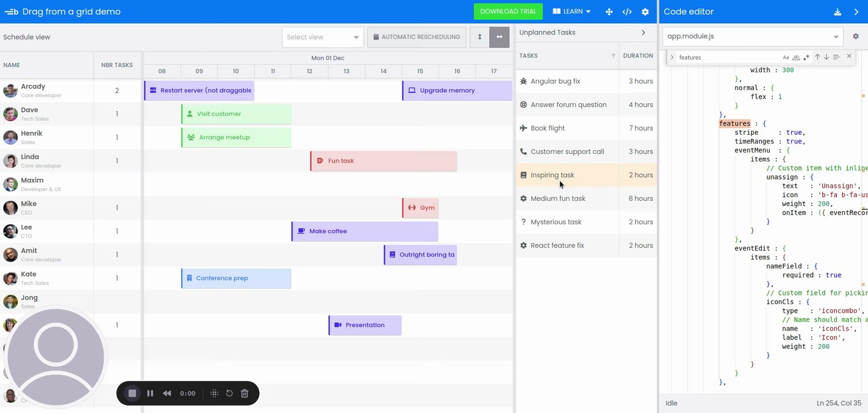Click '7 hours' duration for Book flight

point(640,128)
